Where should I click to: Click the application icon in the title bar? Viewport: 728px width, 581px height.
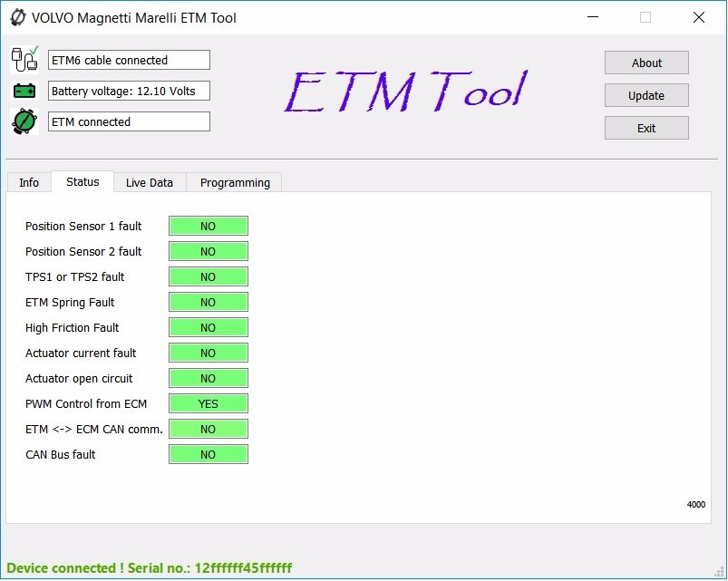(x=15, y=16)
